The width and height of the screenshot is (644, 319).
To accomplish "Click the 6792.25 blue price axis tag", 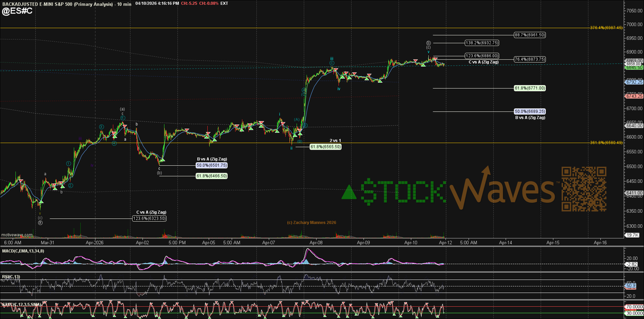I will (x=634, y=82).
